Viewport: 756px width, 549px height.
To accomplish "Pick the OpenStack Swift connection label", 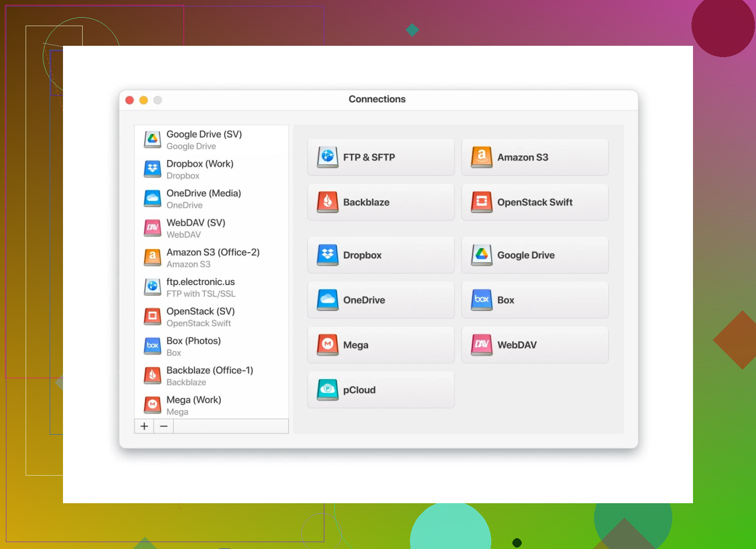I will point(535,202).
